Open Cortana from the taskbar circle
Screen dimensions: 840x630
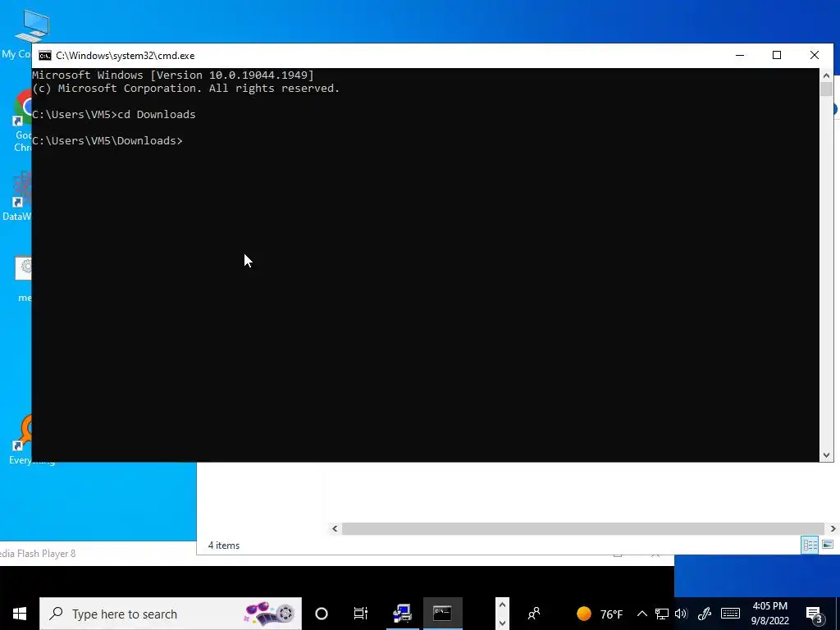click(322, 614)
